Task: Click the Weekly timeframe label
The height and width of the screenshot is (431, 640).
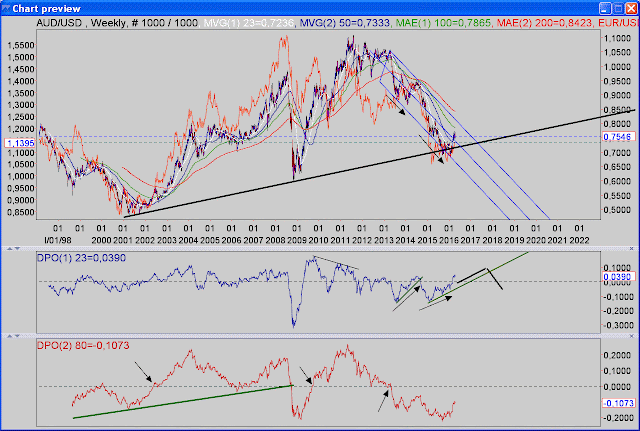Action: [x=108, y=23]
